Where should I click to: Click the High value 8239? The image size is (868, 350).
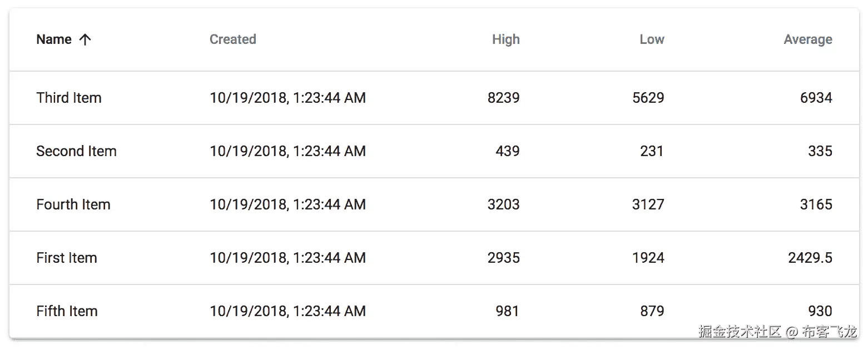point(503,98)
